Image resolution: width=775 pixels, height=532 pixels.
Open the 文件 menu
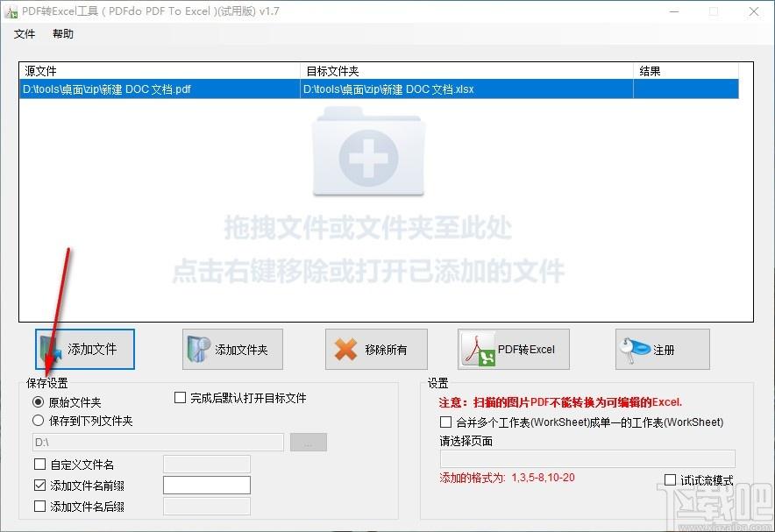(25, 34)
